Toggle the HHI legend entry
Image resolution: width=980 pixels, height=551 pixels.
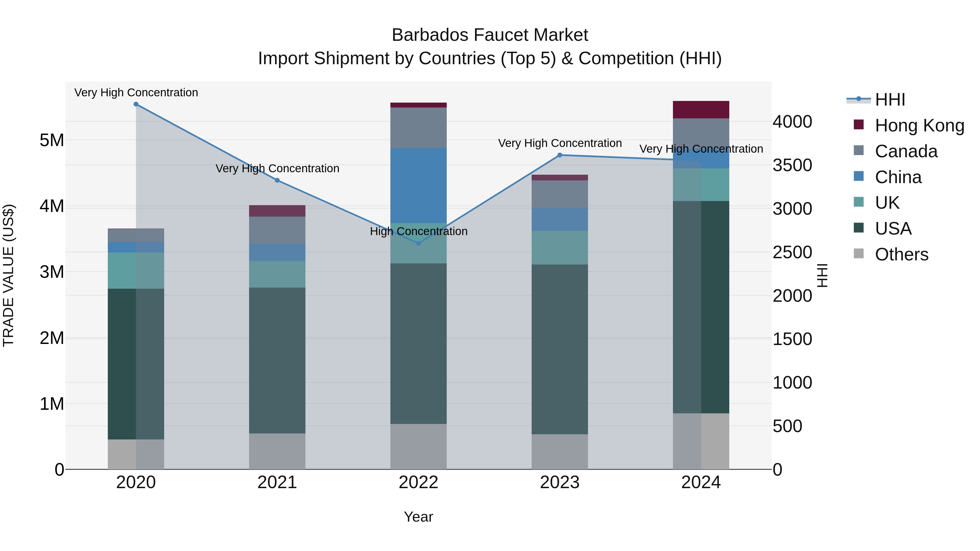pos(875,100)
